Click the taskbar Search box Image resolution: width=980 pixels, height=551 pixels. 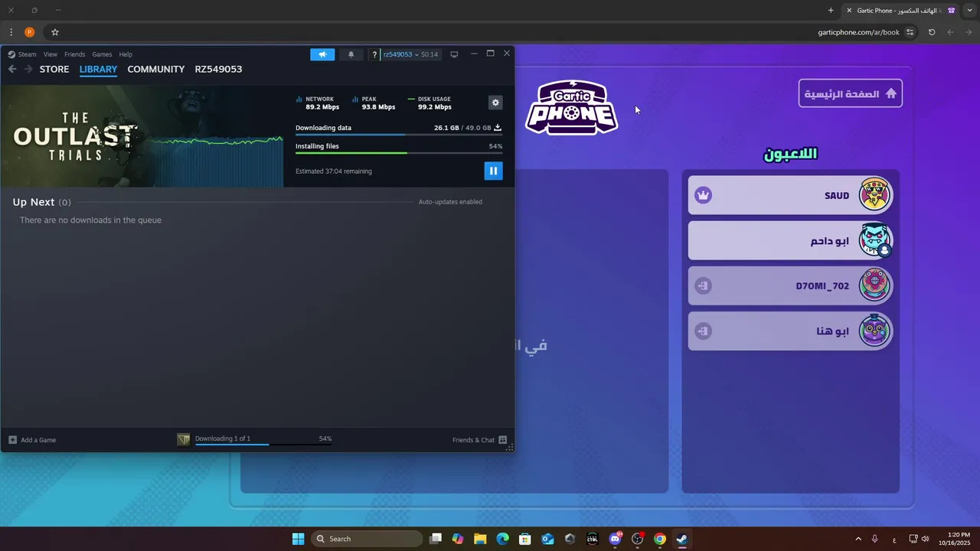coord(367,539)
